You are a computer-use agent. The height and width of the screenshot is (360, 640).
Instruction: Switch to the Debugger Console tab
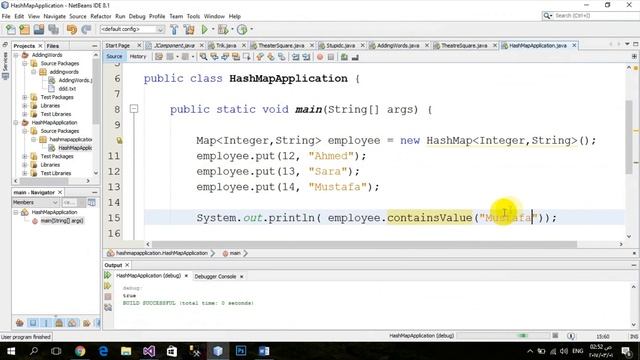point(215,276)
